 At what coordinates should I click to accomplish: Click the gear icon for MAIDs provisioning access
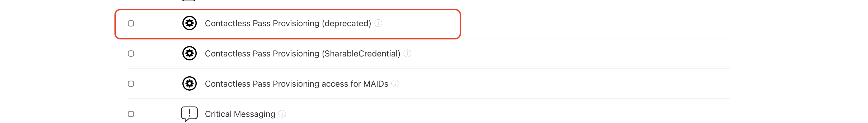pyautogui.click(x=189, y=84)
